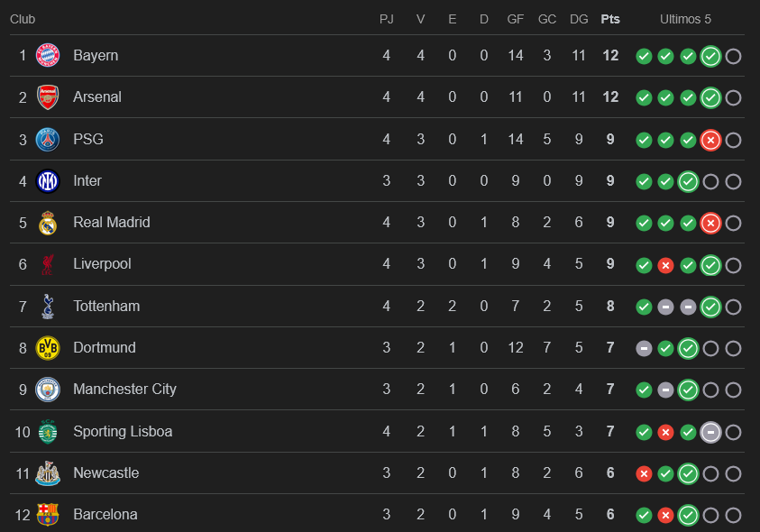Open the Sporting Lisboa team link
Screen dimensions: 760x532
[x=123, y=432]
